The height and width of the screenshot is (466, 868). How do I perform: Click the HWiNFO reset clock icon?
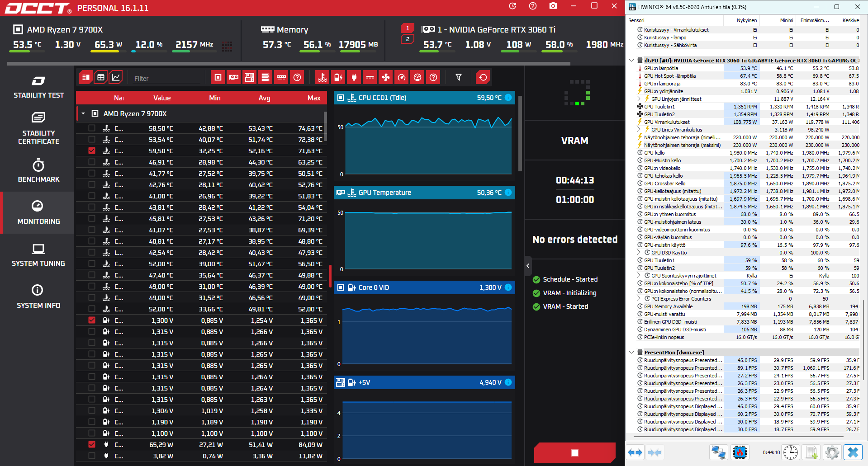[791, 452]
